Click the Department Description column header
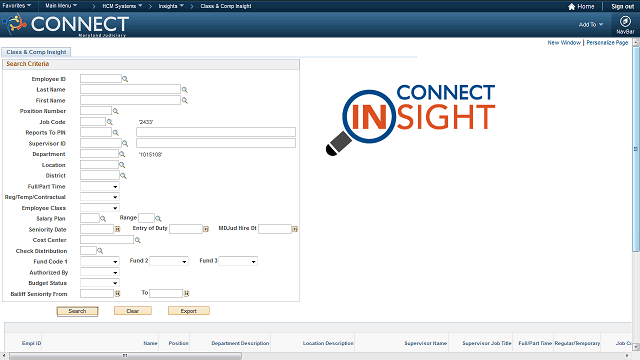 tap(240, 343)
